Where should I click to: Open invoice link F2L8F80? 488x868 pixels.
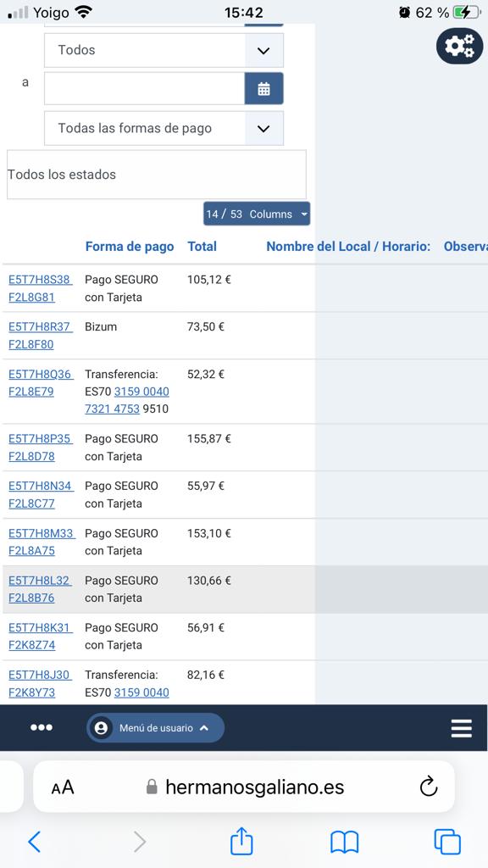pyautogui.click(x=31, y=344)
